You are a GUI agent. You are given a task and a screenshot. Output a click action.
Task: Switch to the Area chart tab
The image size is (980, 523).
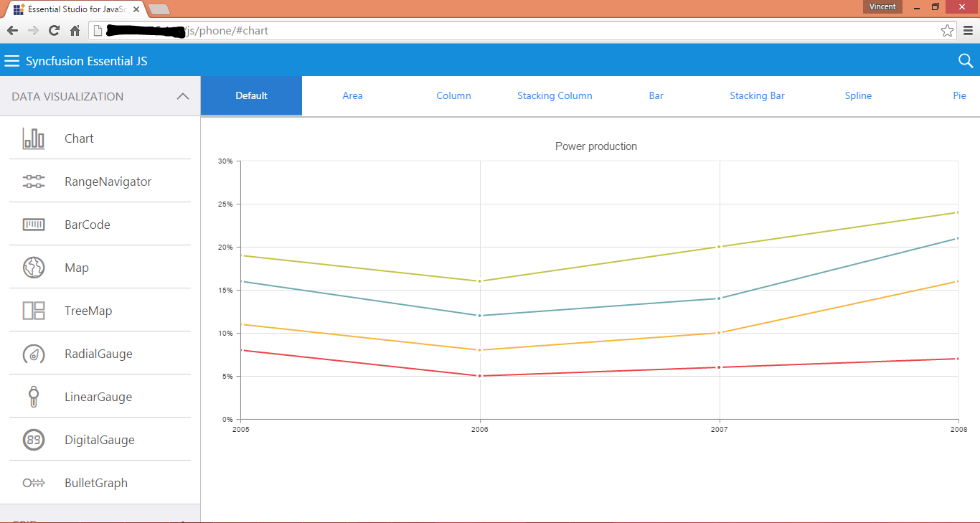click(x=352, y=96)
